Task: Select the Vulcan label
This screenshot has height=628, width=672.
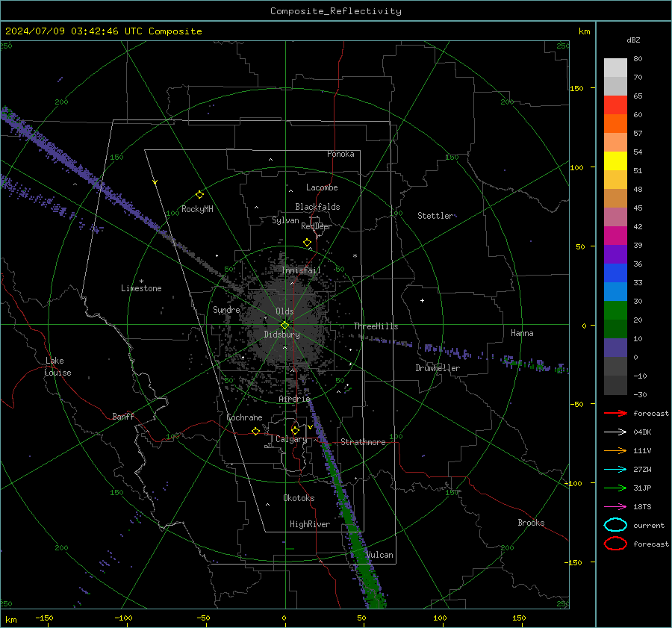Action: tap(379, 555)
